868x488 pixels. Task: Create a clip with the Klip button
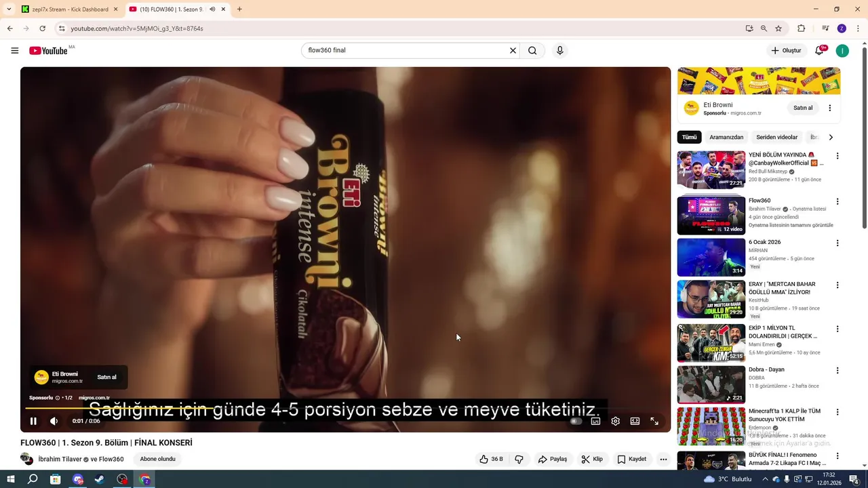click(x=592, y=459)
